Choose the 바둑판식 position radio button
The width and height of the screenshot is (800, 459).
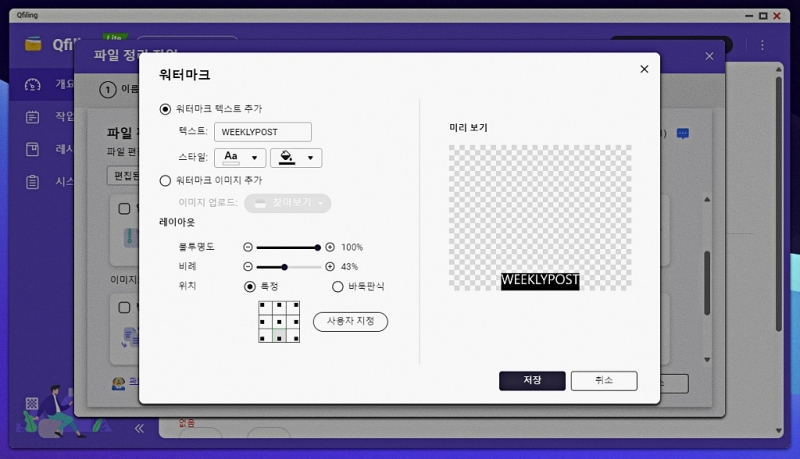click(x=338, y=286)
